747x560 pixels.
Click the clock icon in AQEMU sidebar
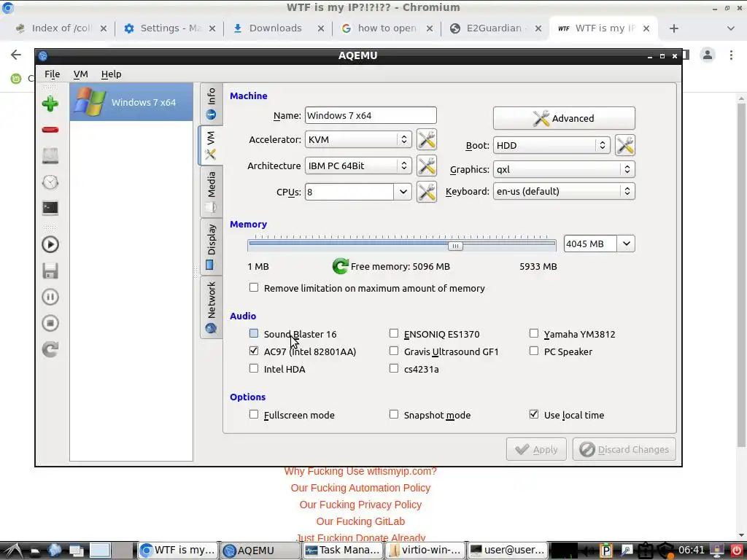[x=50, y=182]
